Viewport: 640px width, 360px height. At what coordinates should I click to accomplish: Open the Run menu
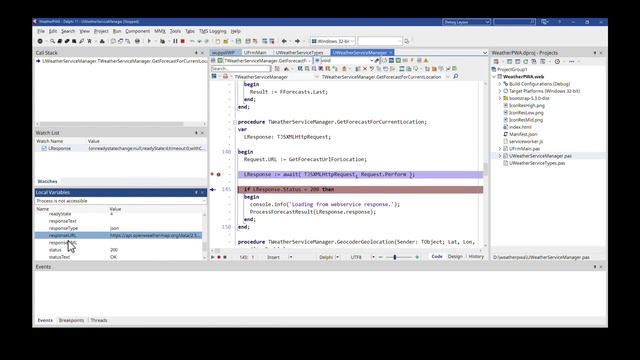(x=117, y=31)
